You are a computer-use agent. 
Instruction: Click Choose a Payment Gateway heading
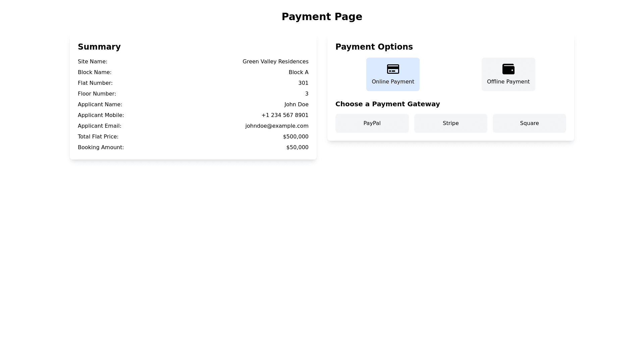click(x=387, y=104)
